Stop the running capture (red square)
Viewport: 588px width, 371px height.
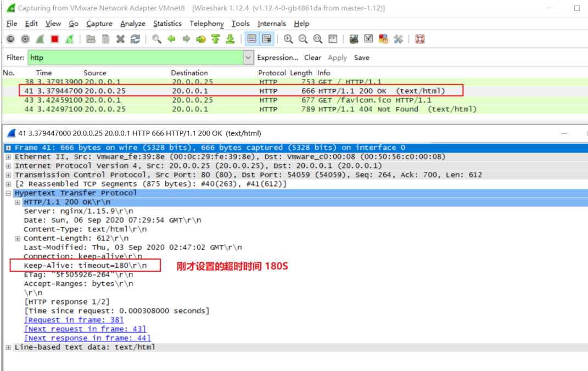point(55,39)
